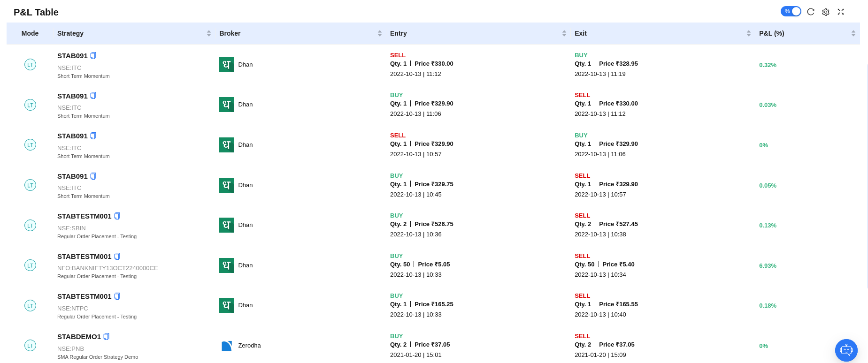Click the Mode column header
Image resolution: width=868 pixels, height=363 pixels.
pyautogui.click(x=30, y=33)
